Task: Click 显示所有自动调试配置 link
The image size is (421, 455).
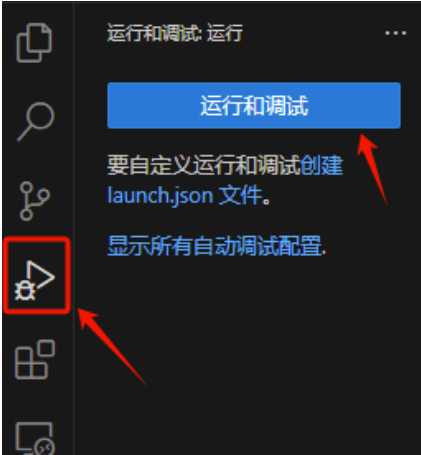Action: coord(217,246)
